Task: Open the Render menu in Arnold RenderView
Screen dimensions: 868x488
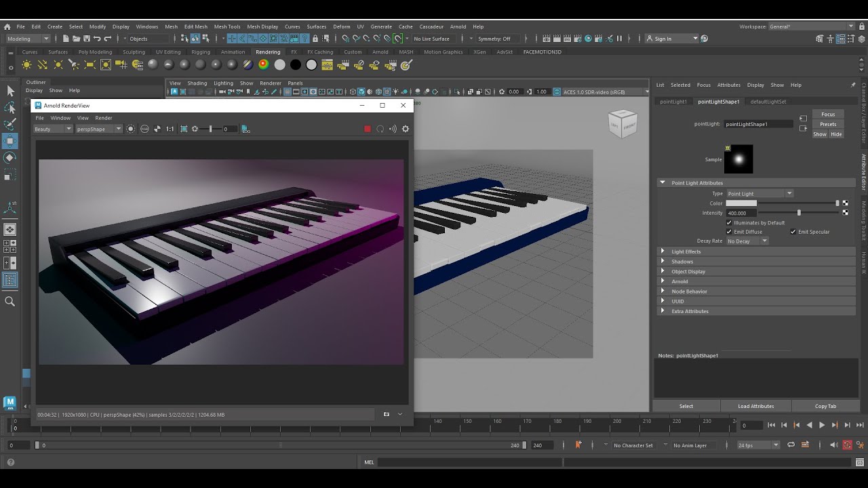Action: tap(104, 118)
